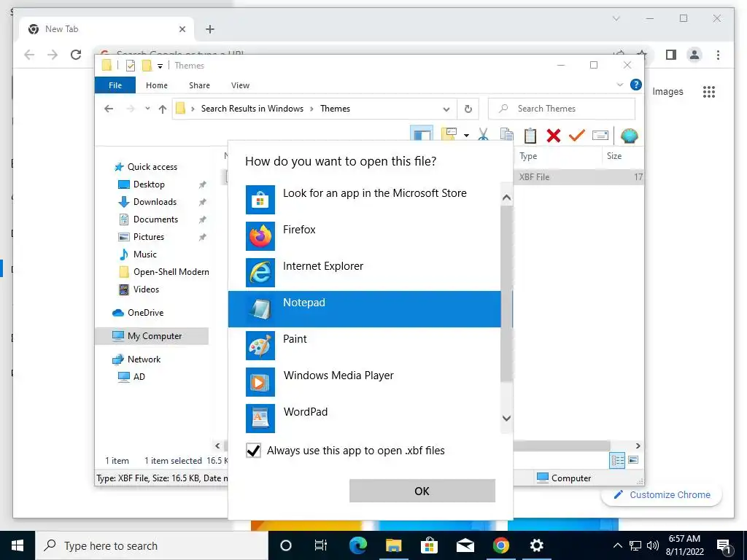Screen dimensions: 747x560
Task: Select the WordPad icon
Action: (x=260, y=418)
